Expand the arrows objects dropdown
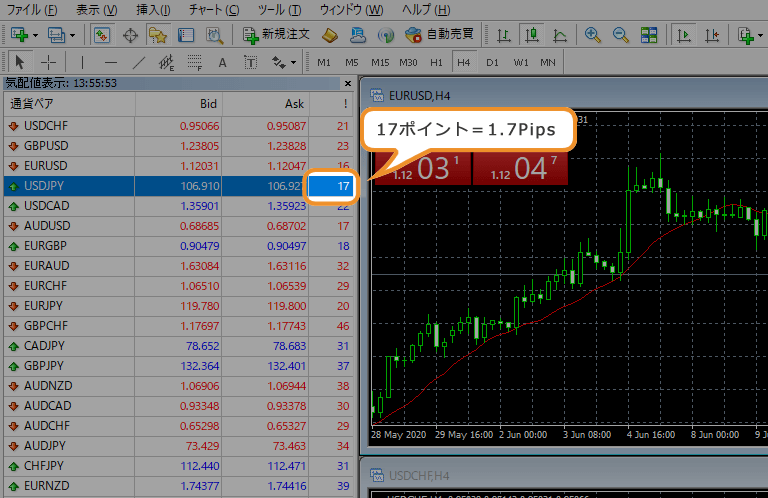 pyautogui.click(x=294, y=62)
